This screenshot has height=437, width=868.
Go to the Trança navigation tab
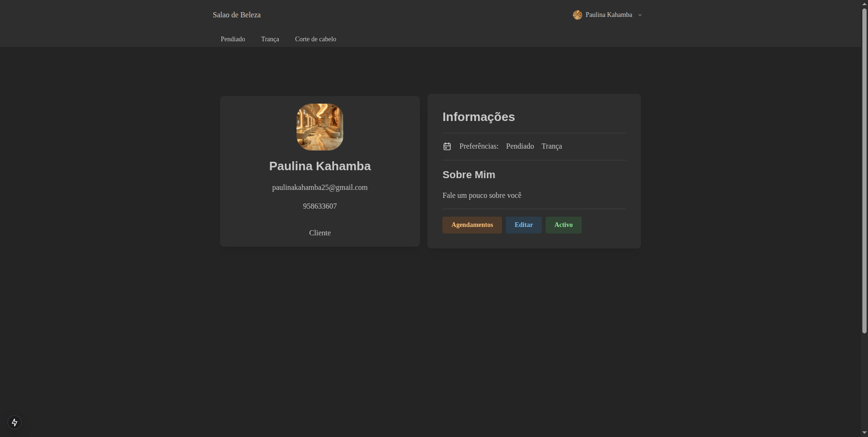coord(270,39)
